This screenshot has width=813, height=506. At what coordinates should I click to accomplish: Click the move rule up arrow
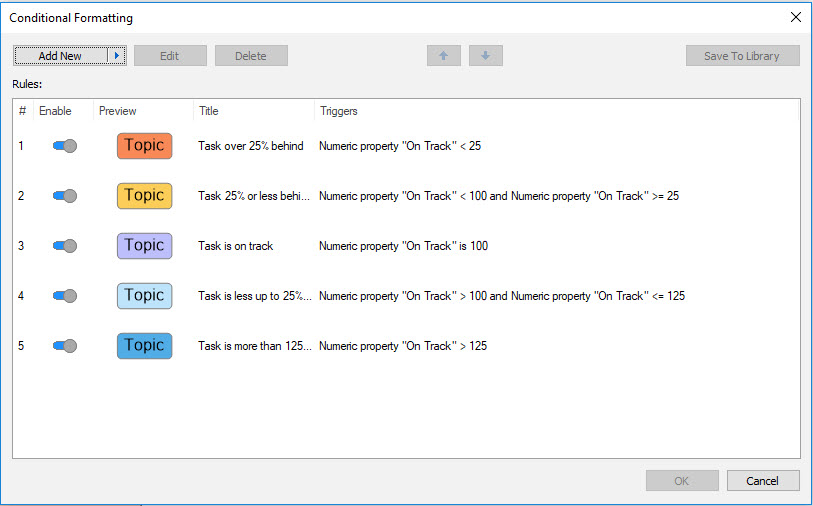[x=443, y=56]
